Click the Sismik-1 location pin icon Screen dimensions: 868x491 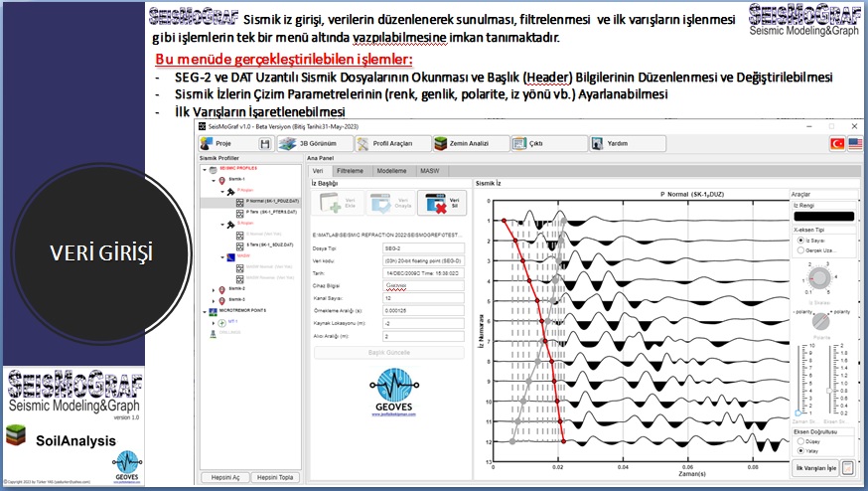(x=222, y=180)
